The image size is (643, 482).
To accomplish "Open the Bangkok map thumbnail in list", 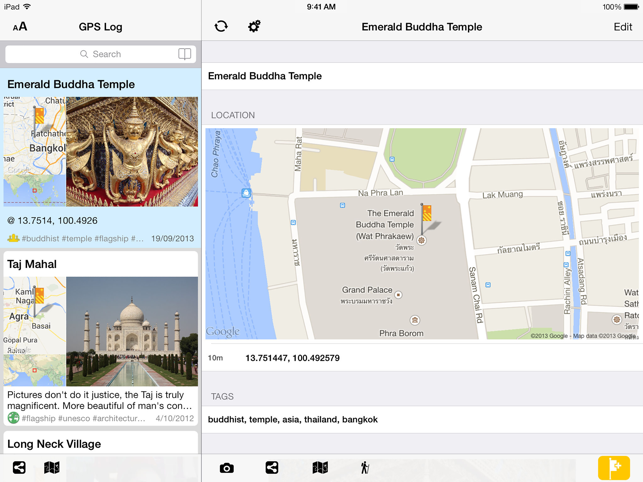I will point(34,151).
